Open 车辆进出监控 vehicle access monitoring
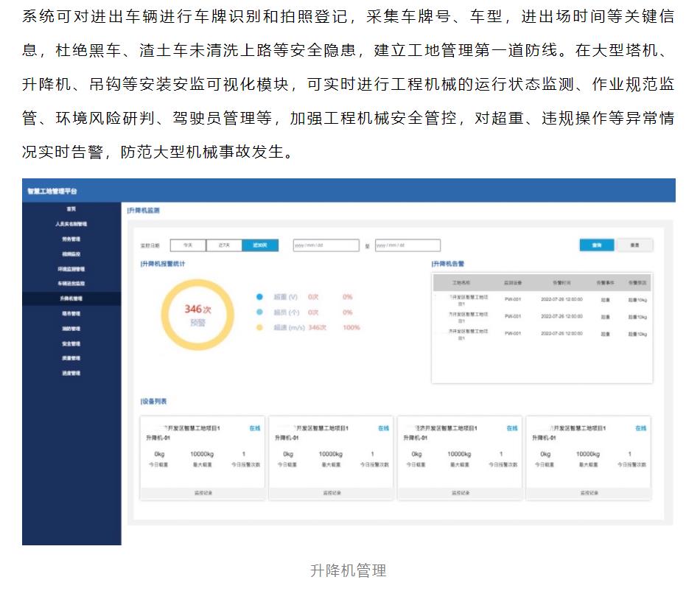Viewport: 700px width, 591px height. pyautogui.click(x=70, y=284)
